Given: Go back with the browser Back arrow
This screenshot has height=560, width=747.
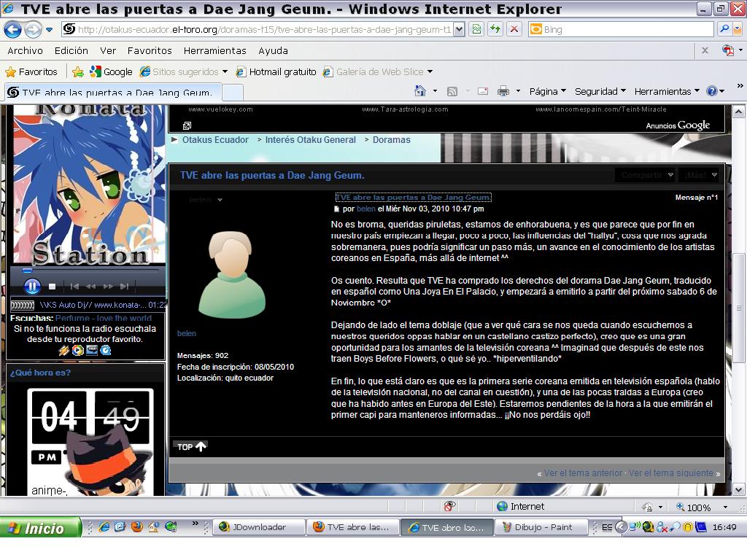Looking at the screenshot, I should click(x=13, y=30).
